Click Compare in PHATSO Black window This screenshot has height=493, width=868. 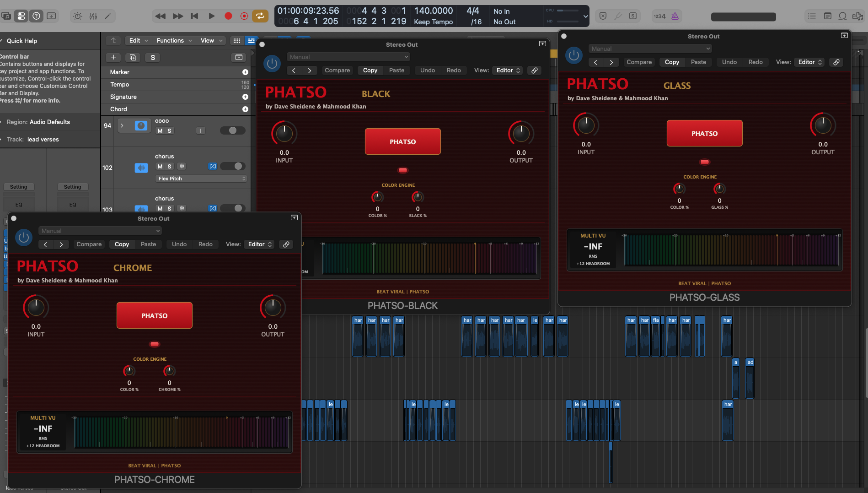click(337, 70)
